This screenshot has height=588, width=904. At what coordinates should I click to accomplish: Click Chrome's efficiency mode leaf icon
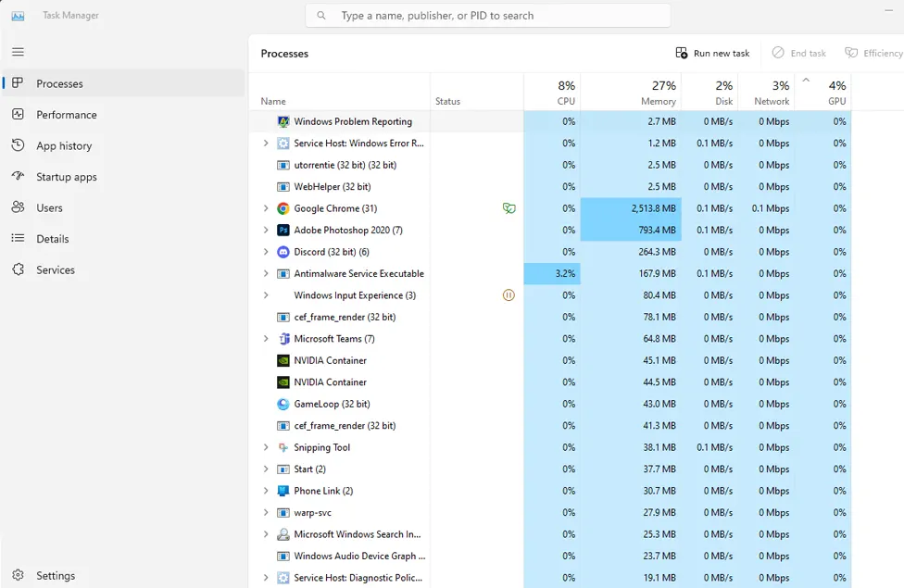tap(508, 208)
